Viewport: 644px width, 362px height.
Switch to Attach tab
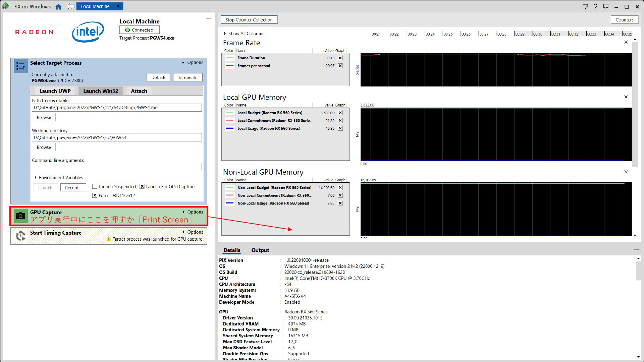[139, 91]
